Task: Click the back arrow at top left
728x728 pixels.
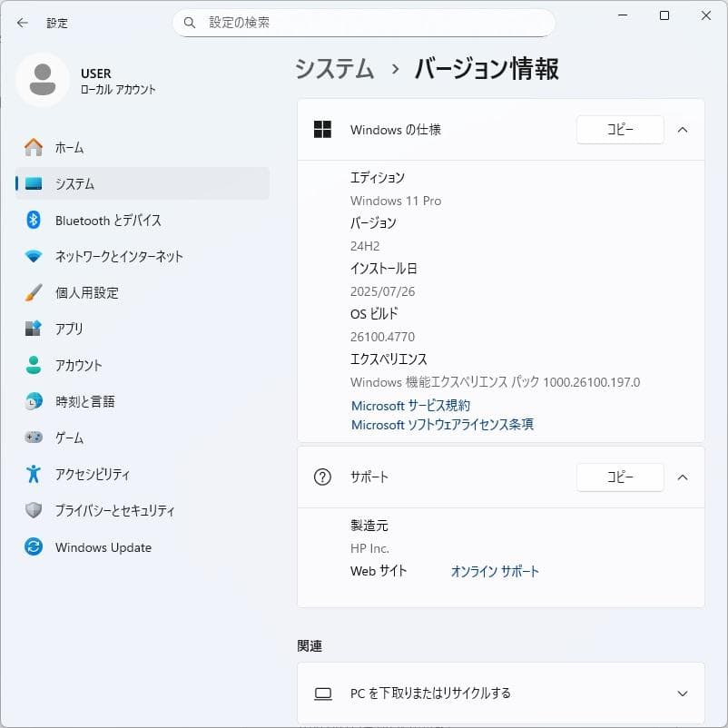Action: (x=22, y=23)
